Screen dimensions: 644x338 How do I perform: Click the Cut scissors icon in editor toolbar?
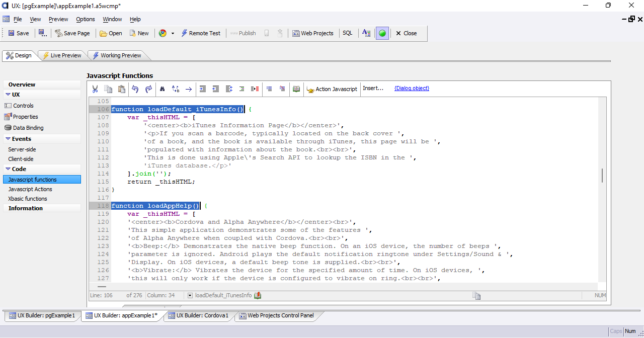95,89
